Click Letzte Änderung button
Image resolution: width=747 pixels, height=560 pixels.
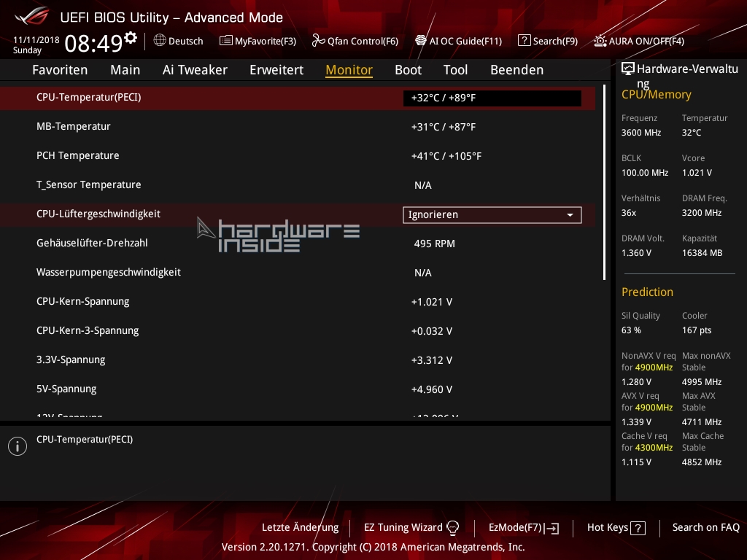(300, 528)
